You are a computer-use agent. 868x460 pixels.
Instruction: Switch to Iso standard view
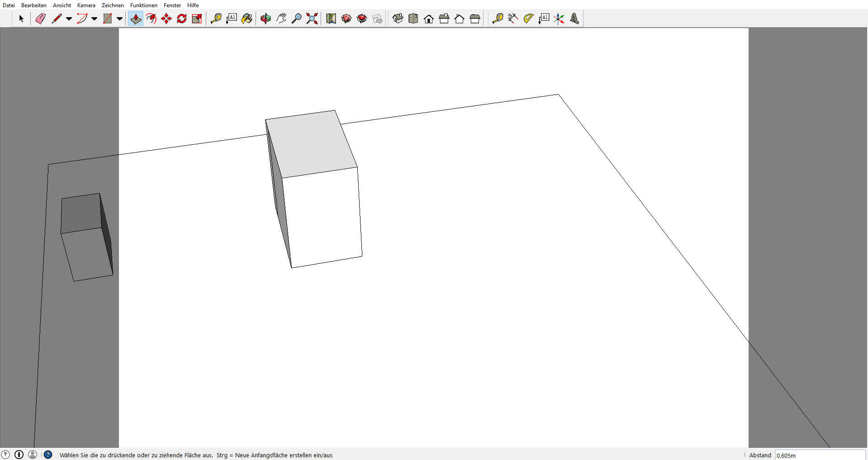point(398,19)
